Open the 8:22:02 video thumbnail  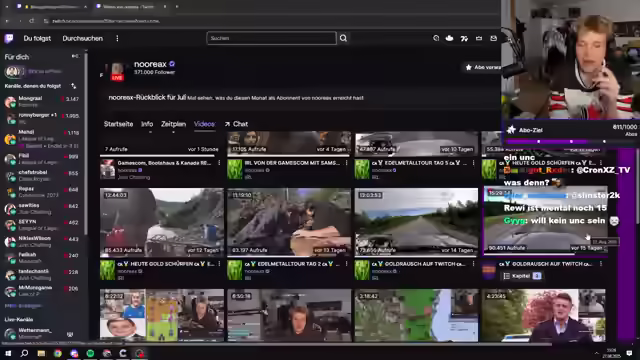[x=162, y=315]
